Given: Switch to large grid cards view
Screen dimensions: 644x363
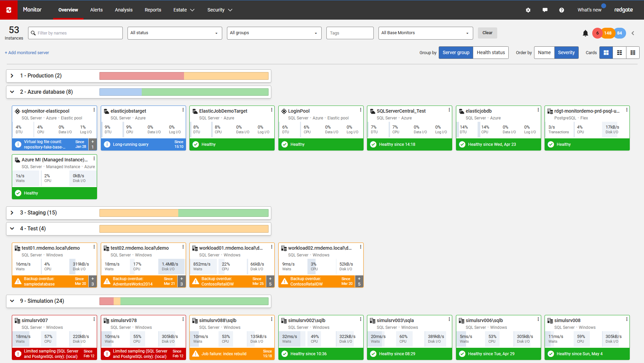Looking at the screenshot, I should (606, 53).
